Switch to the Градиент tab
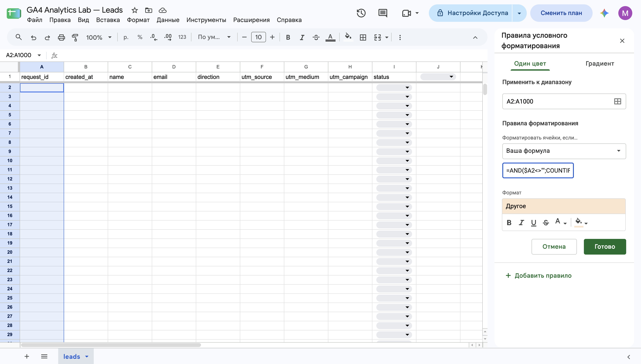The height and width of the screenshot is (364, 641). 600,63
